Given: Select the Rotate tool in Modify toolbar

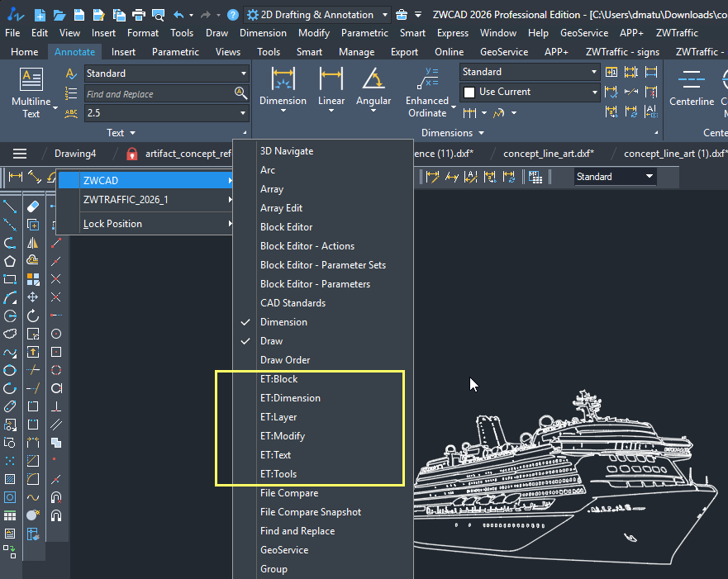Looking at the screenshot, I should pos(33,316).
